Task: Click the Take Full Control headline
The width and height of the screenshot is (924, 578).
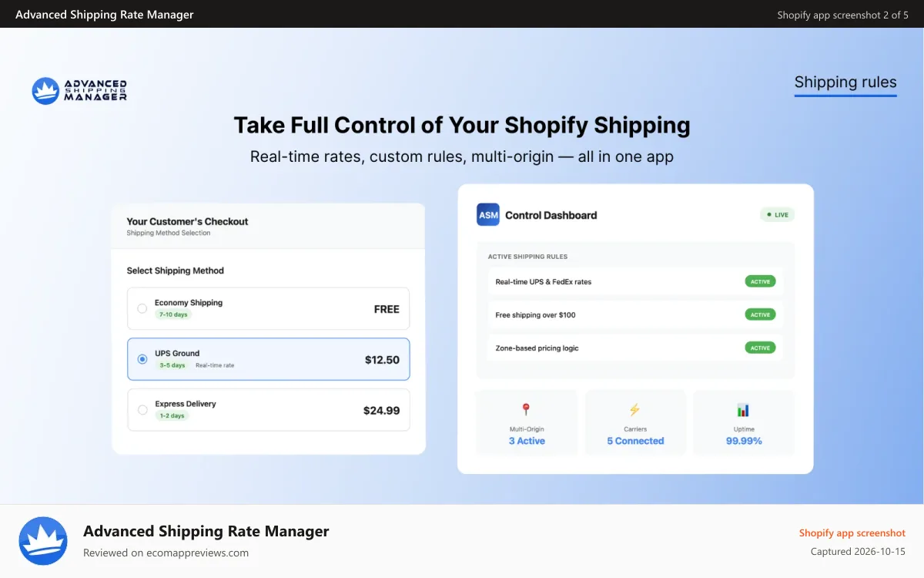Action: tap(462, 125)
